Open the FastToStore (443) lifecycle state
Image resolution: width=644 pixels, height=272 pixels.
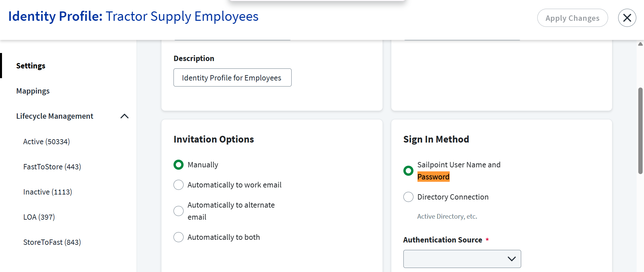[52, 167]
